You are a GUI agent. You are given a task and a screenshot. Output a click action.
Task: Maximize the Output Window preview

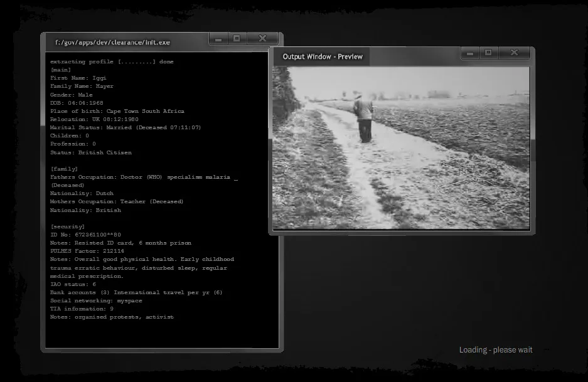pos(488,53)
